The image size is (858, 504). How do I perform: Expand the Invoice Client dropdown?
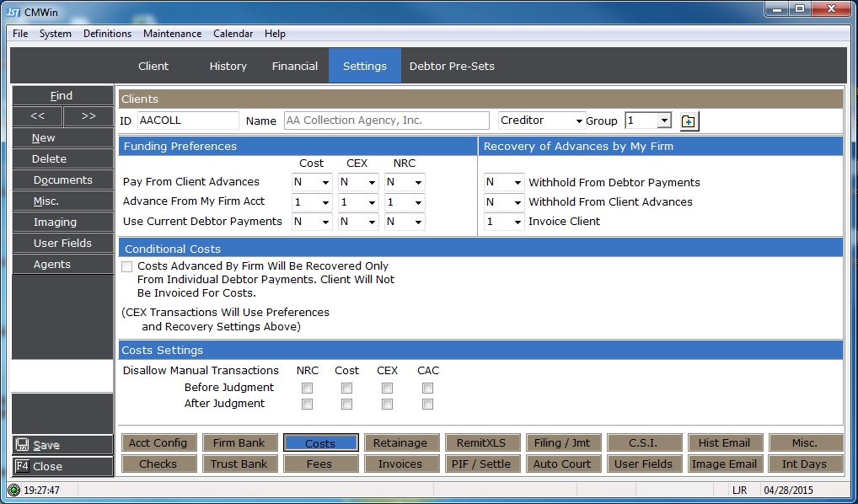click(516, 222)
